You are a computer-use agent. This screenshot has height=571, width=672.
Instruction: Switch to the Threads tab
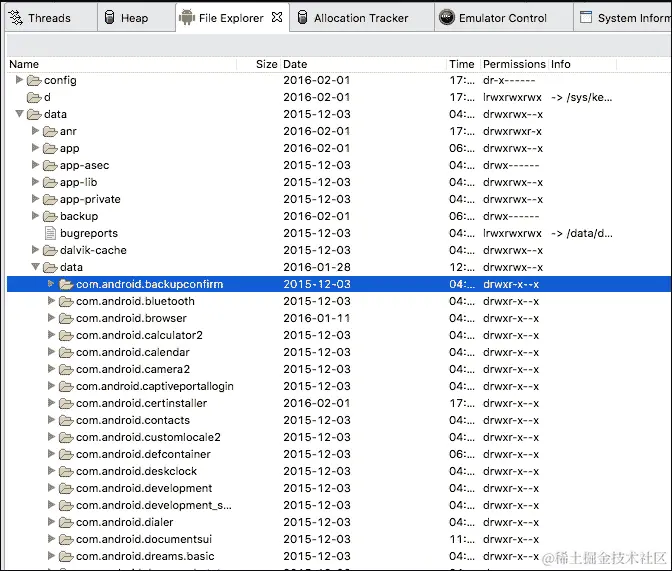tap(51, 18)
